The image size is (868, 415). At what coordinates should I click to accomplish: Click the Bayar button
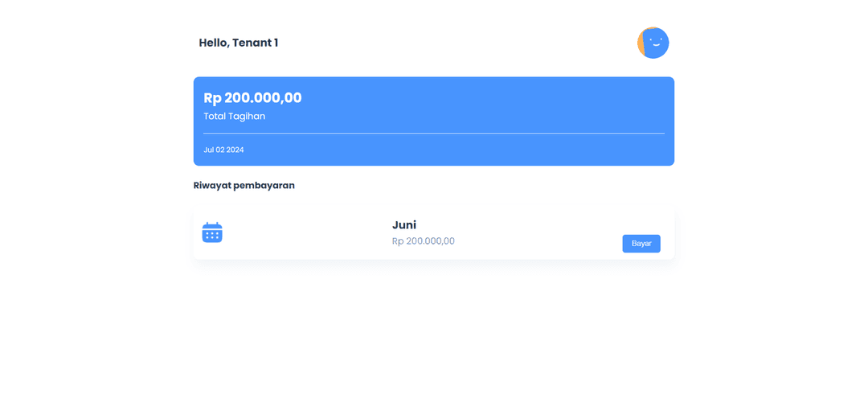pos(641,243)
